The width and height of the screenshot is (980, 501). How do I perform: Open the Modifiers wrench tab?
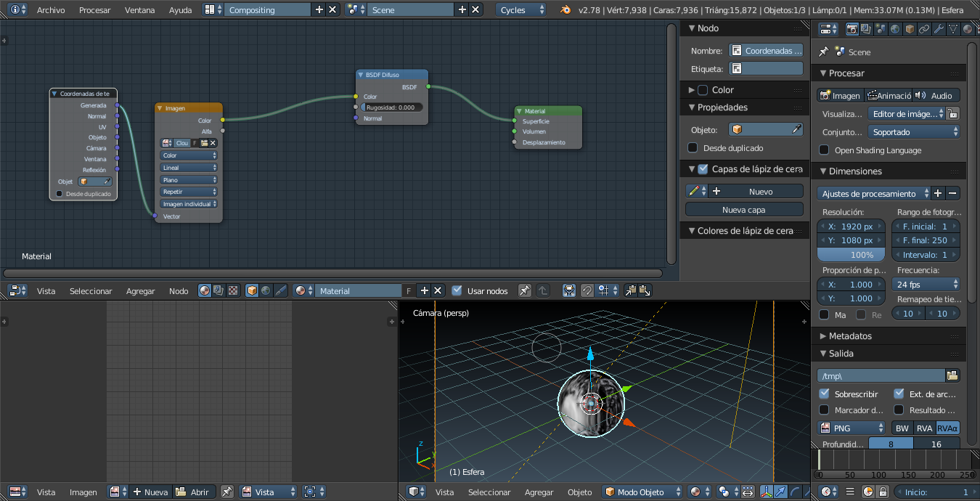[x=938, y=30]
